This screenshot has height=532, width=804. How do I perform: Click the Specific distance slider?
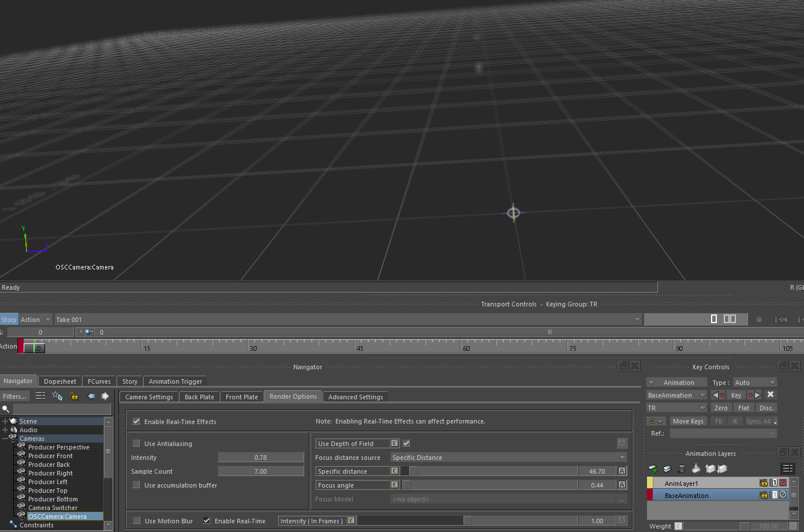[489, 471]
